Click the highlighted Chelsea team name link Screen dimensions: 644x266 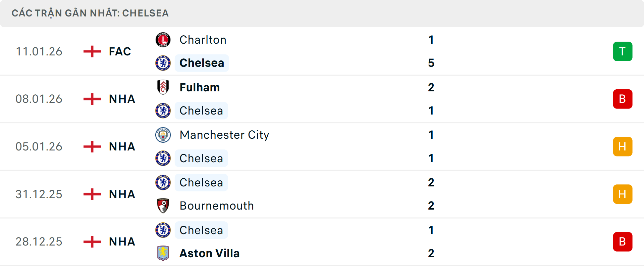[202, 63]
